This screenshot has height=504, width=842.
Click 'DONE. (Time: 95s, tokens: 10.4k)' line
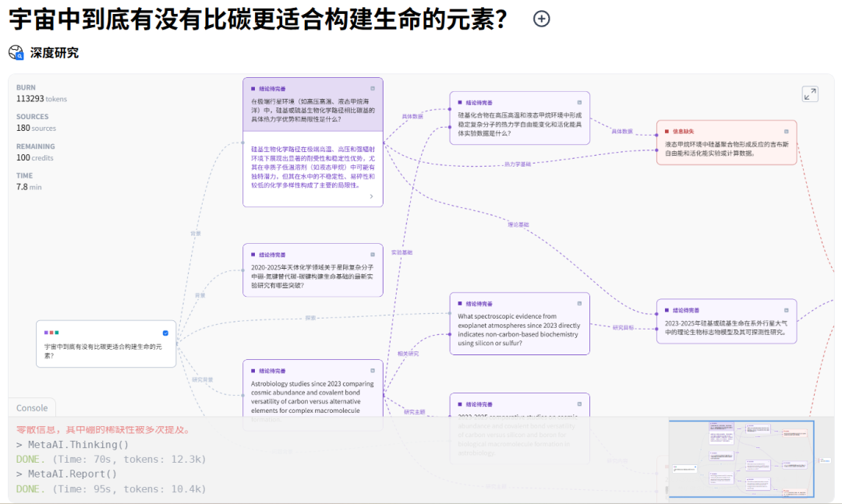click(x=111, y=489)
